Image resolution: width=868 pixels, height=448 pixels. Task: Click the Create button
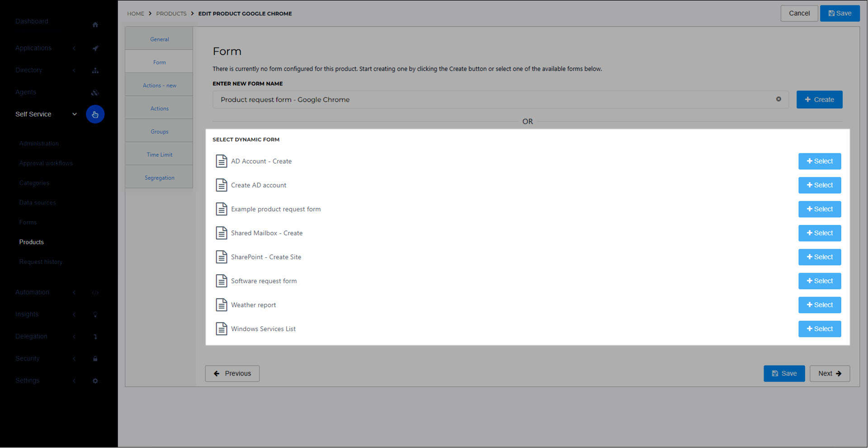tap(819, 99)
